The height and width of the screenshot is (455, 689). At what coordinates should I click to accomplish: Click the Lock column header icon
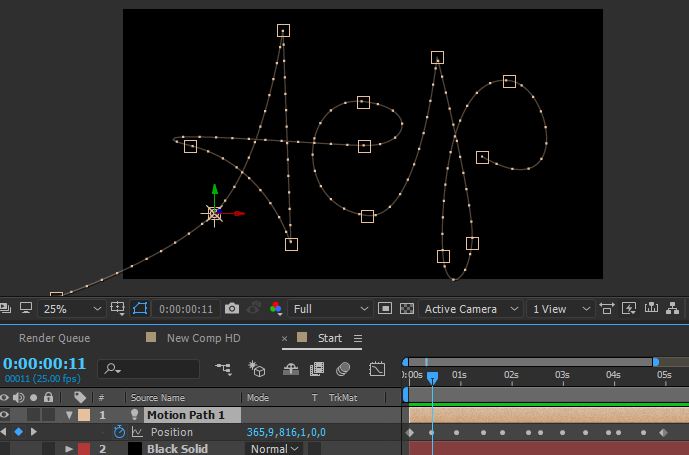pos(48,397)
